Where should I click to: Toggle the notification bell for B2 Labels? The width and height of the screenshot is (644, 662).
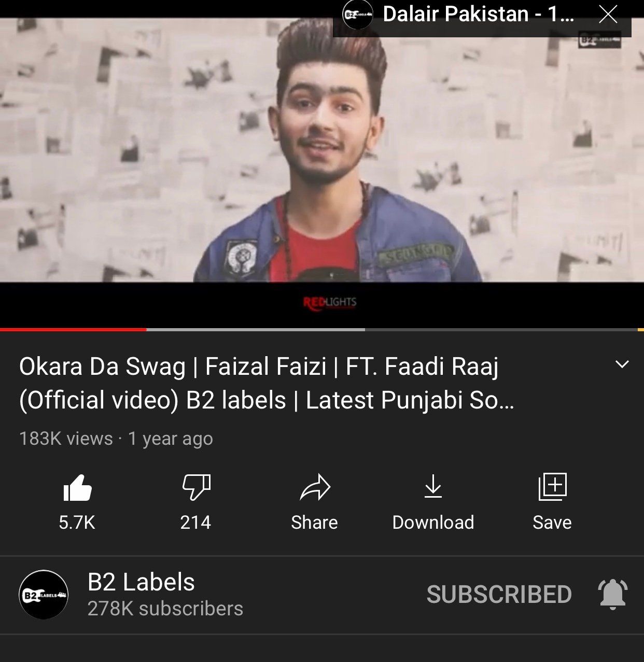coord(613,594)
